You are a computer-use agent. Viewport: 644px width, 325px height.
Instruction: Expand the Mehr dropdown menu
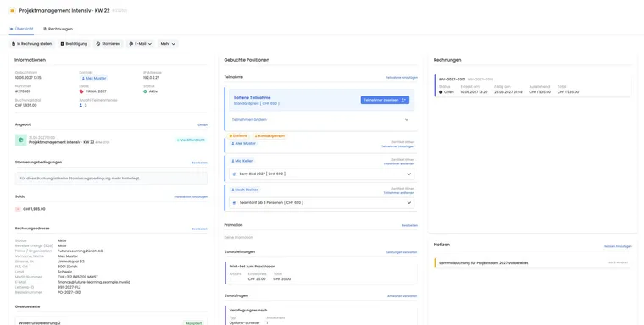[168, 44]
